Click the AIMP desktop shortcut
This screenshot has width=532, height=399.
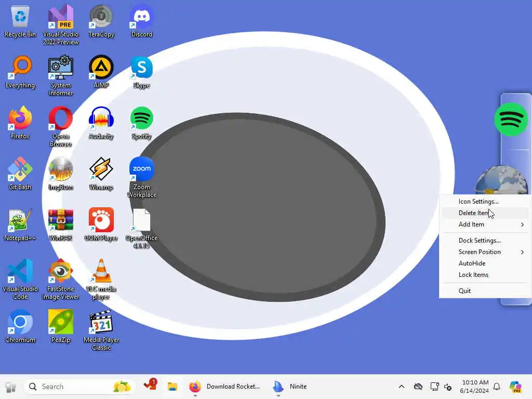click(x=101, y=72)
